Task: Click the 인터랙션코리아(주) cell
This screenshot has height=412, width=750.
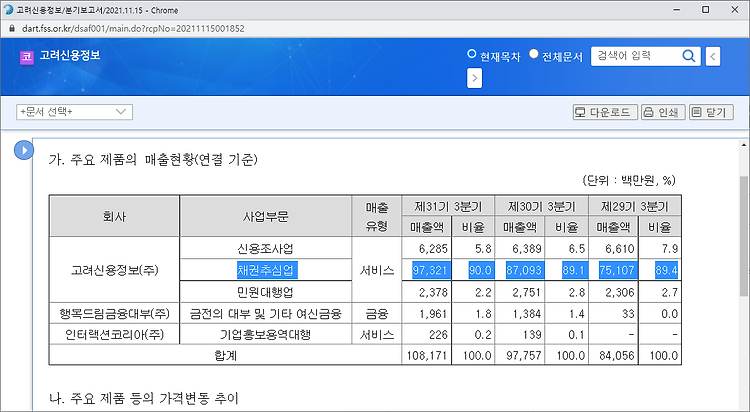Action: point(114,334)
